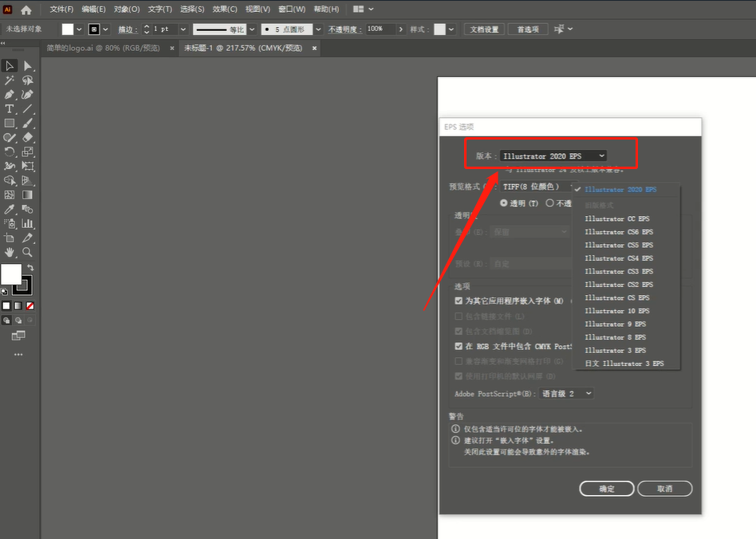Open Adobe PostScript 语言级 2 dropdown
Image resolution: width=756 pixels, height=539 pixels.
pyautogui.click(x=566, y=393)
